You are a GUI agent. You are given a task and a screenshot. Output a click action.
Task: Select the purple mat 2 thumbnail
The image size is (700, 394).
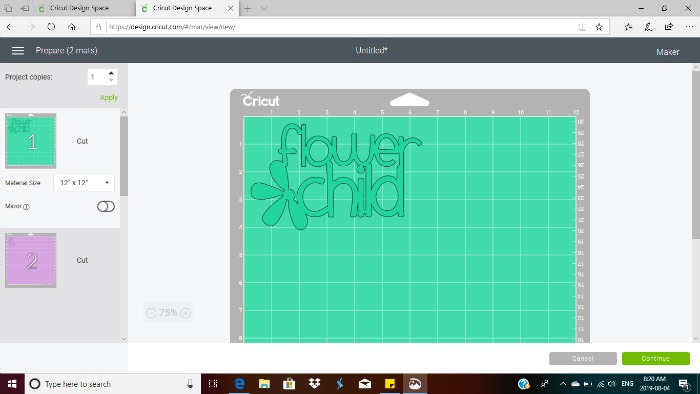pyautogui.click(x=30, y=260)
